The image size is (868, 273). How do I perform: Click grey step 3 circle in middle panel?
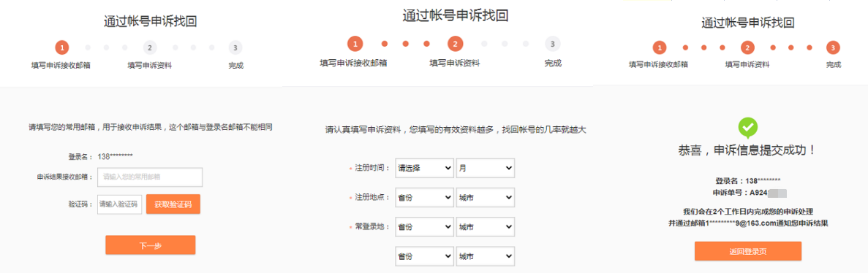point(552,45)
